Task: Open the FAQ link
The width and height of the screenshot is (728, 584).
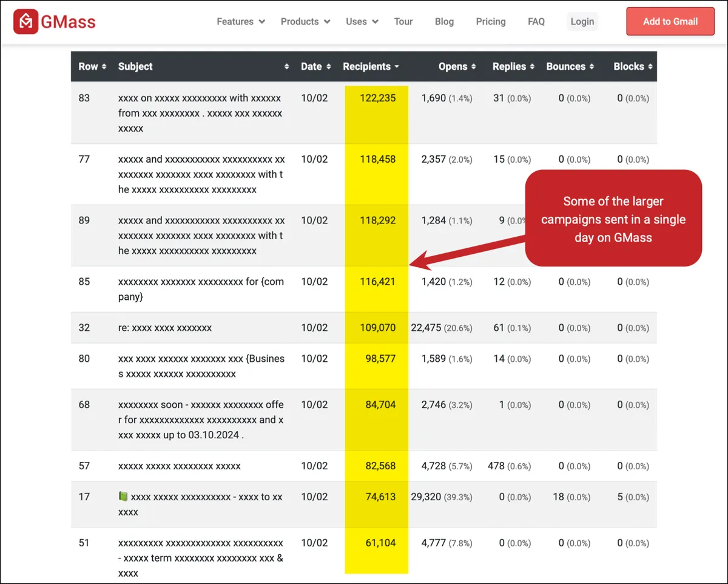Action: click(536, 21)
